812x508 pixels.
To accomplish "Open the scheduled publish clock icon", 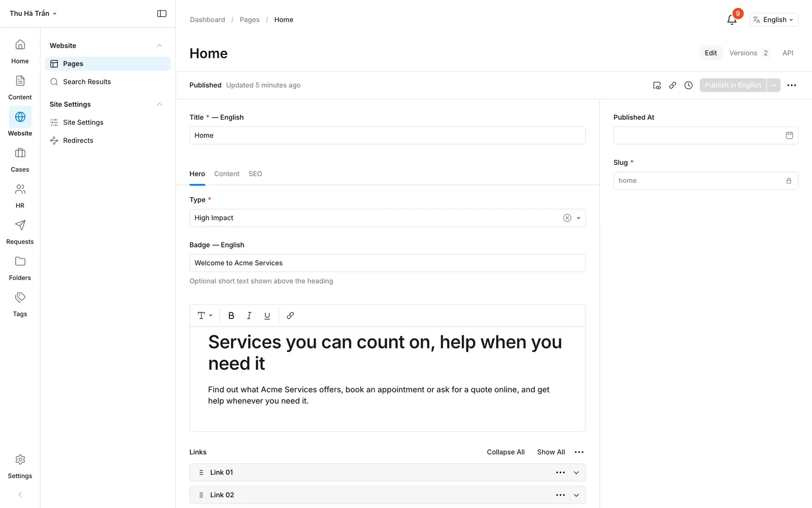I will 688,85.
